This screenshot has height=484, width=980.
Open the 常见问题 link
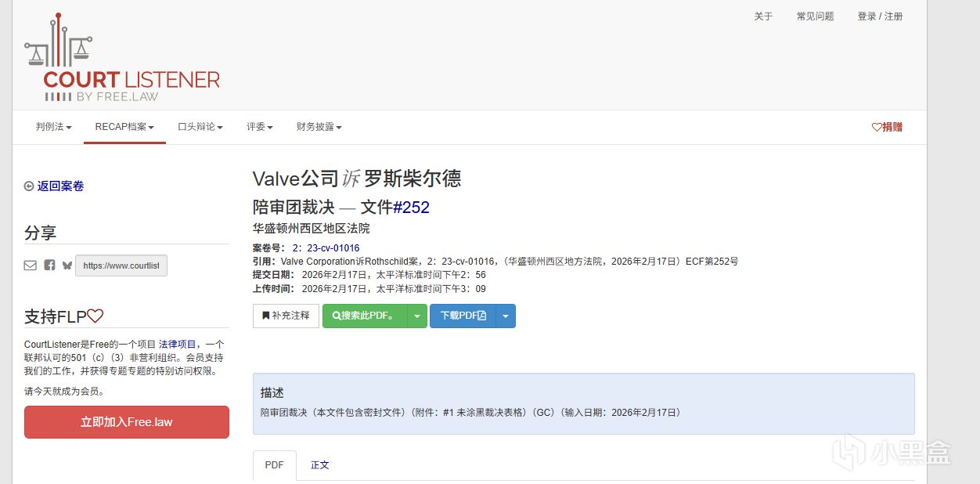coord(815,16)
